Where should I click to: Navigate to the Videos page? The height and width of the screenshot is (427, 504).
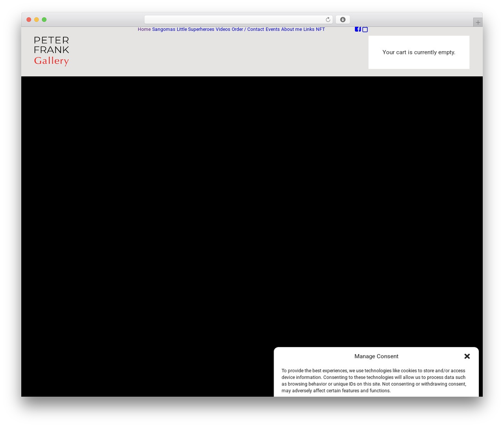pos(223,30)
